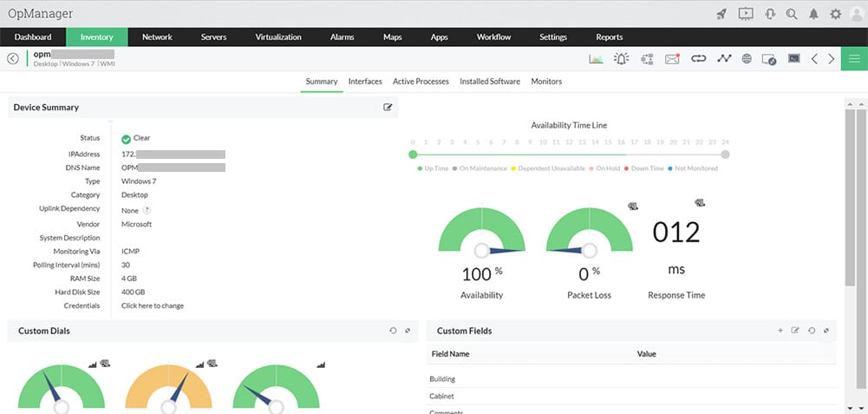Switch to the Monitors tab
868x414 pixels.
point(546,82)
